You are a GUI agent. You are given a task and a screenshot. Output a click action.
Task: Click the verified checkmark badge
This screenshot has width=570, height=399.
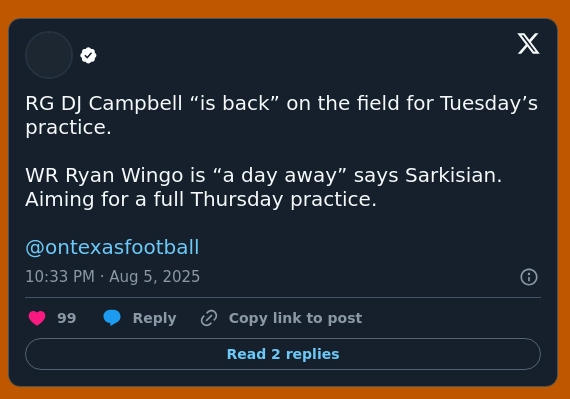88,56
